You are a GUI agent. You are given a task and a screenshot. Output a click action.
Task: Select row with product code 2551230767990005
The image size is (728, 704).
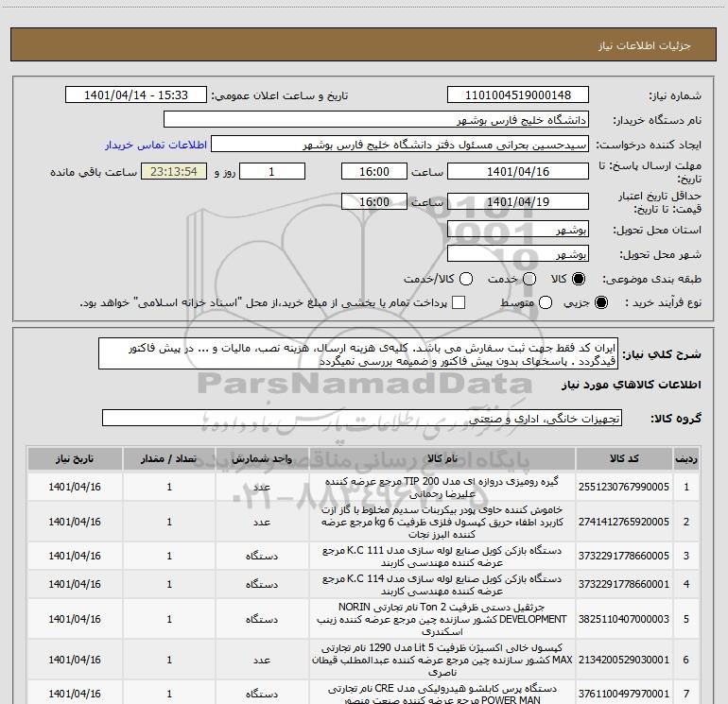coord(363,487)
